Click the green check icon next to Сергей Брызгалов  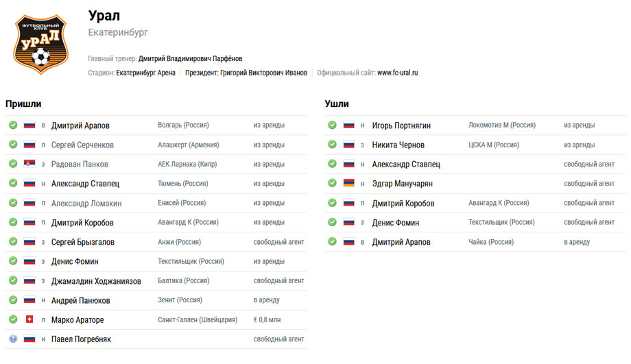tap(13, 241)
